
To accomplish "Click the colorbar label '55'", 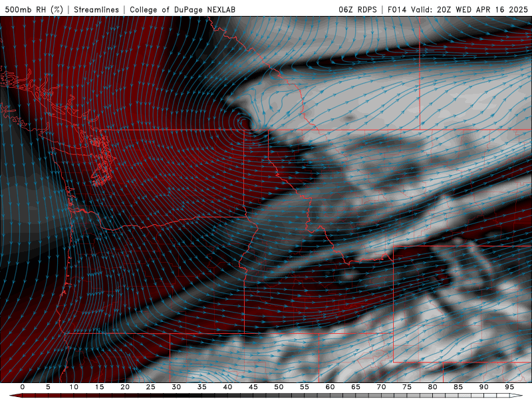I will click(x=305, y=387).
